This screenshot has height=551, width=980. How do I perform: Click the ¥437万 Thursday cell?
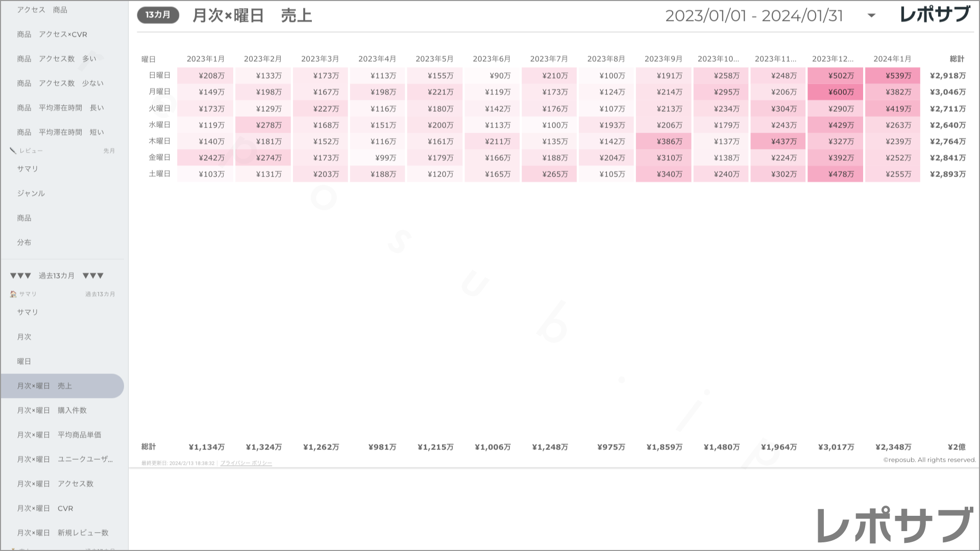(x=778, y=141)
